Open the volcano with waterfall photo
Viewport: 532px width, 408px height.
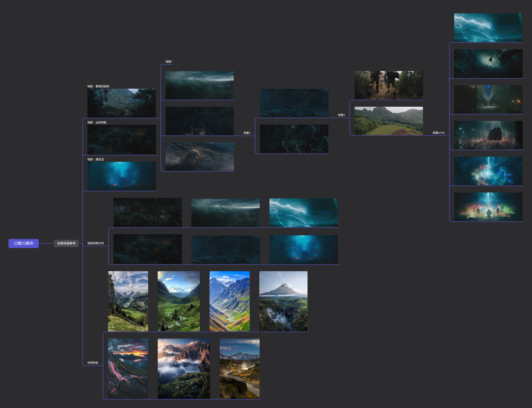click(x=283, y=301)
